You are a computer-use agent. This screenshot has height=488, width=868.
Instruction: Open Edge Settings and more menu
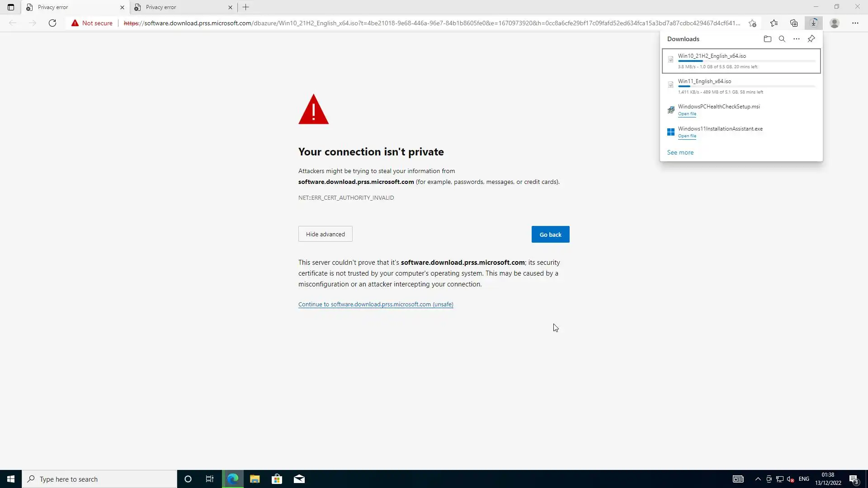(855, 23)
